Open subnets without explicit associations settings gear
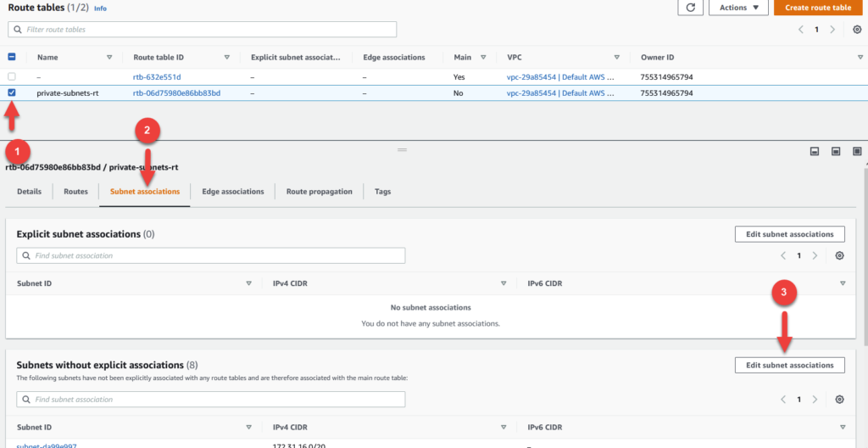This screenshot has width=868, height=448. [x=839, y=399]
